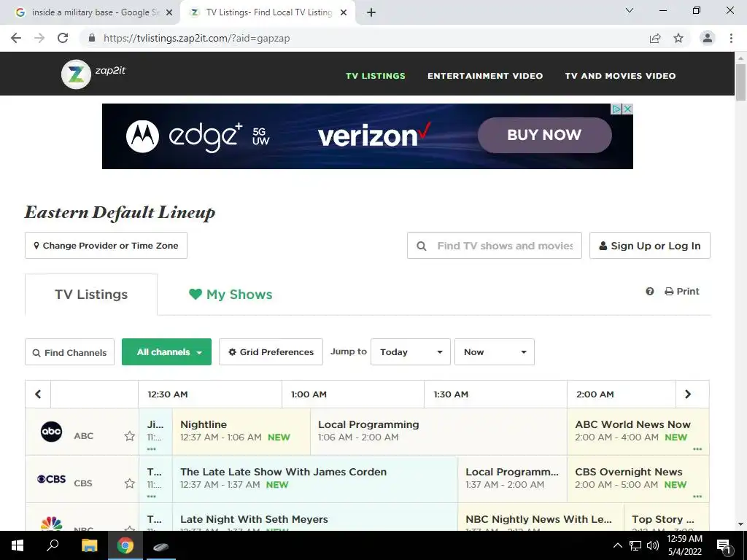This screenshot has height=560, width=747.
Task: Open Windows Start menu
Action: 18,545
